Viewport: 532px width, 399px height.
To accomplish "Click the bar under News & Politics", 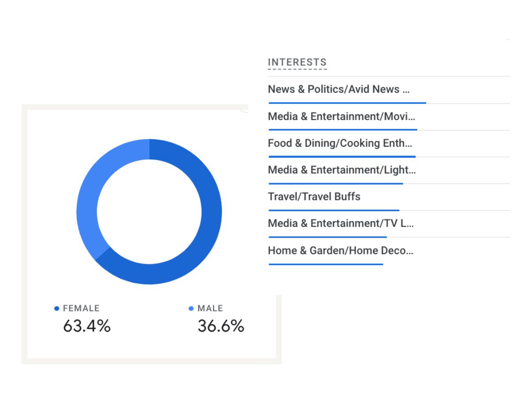I will tap(347, 103).
